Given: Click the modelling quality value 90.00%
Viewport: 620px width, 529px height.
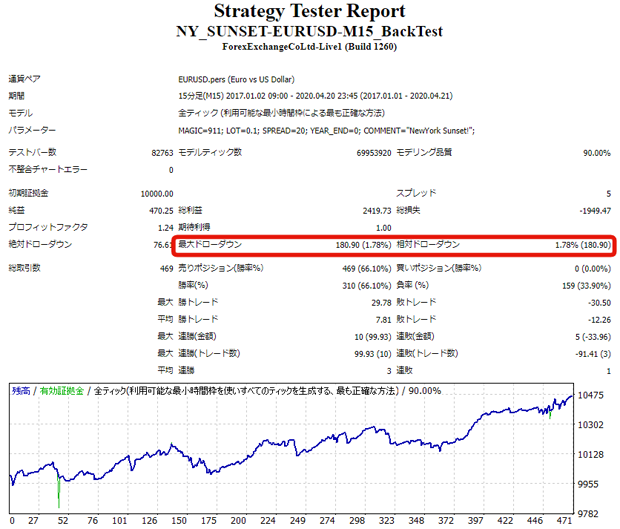Looking at the screenshot, I should click(x=597, y=153).
